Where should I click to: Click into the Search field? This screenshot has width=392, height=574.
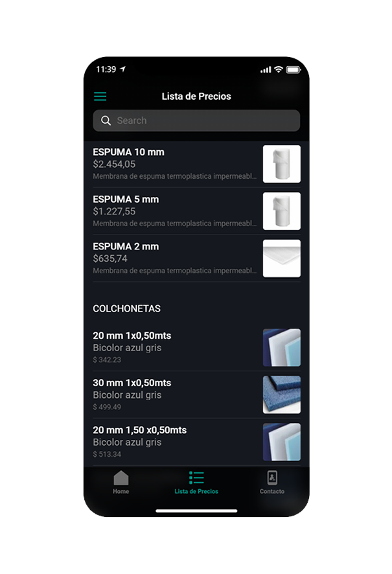click(x=196, y=121)
